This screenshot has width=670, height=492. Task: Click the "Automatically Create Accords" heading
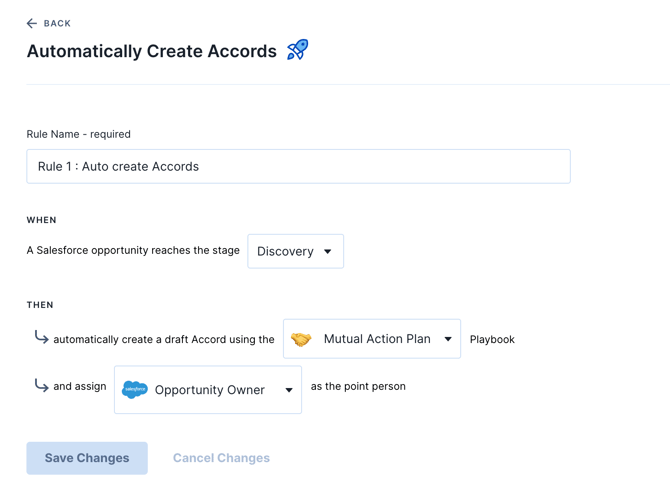(x=152, y=51)
